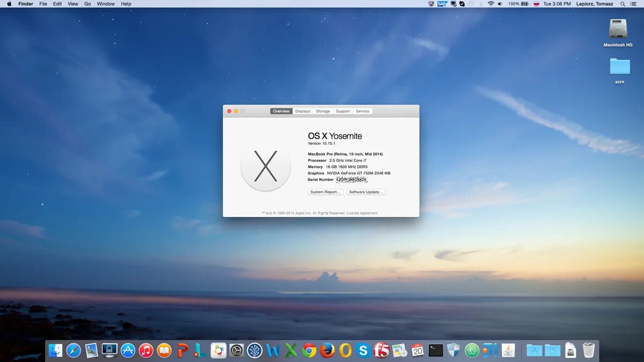Image resolution: width=644 pixels, height=362 pixels.
Task: Launch iTunes from the dock
Action: pyautogui.click(x=146, y=351)
